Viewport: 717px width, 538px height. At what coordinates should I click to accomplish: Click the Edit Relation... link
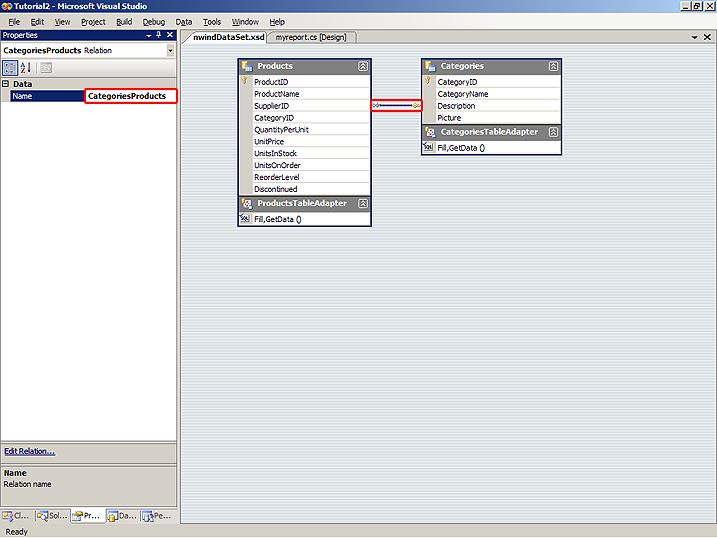pos(29,451)
